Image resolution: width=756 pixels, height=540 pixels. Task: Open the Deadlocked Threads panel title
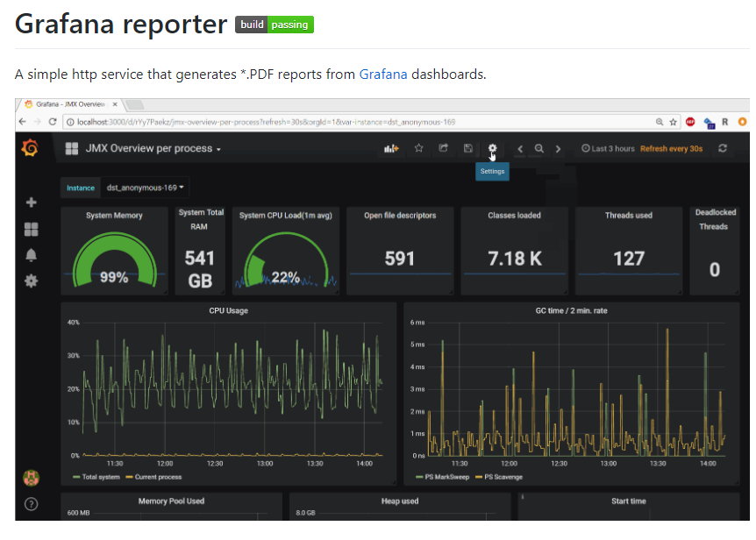715,219
